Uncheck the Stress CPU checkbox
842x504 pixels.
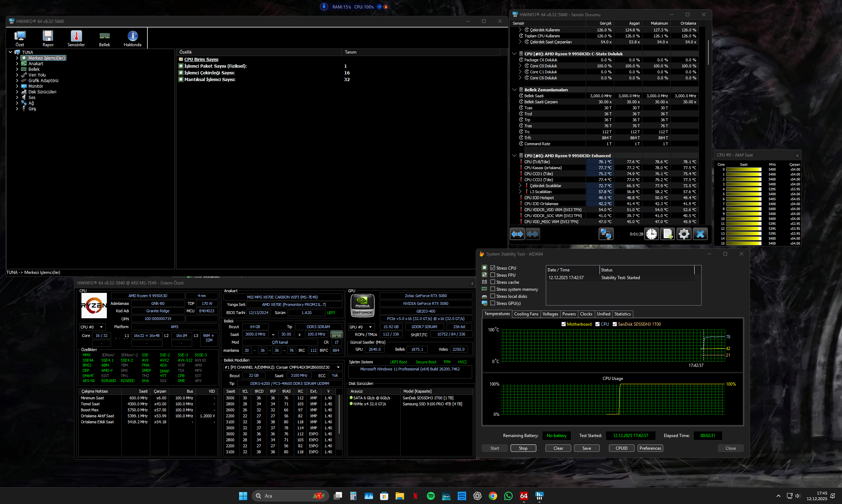click(493, 268)
